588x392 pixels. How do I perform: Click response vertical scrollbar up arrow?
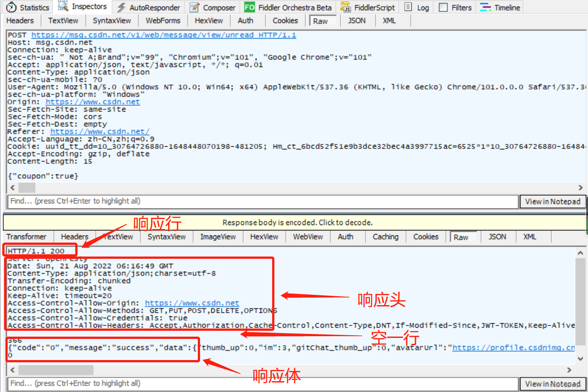(580, 253)
